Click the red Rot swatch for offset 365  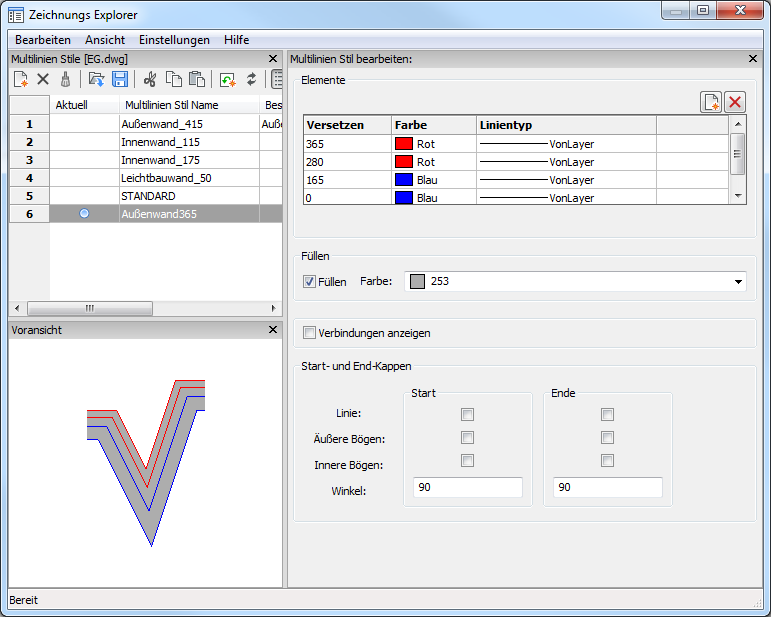[x=404, y=144]
